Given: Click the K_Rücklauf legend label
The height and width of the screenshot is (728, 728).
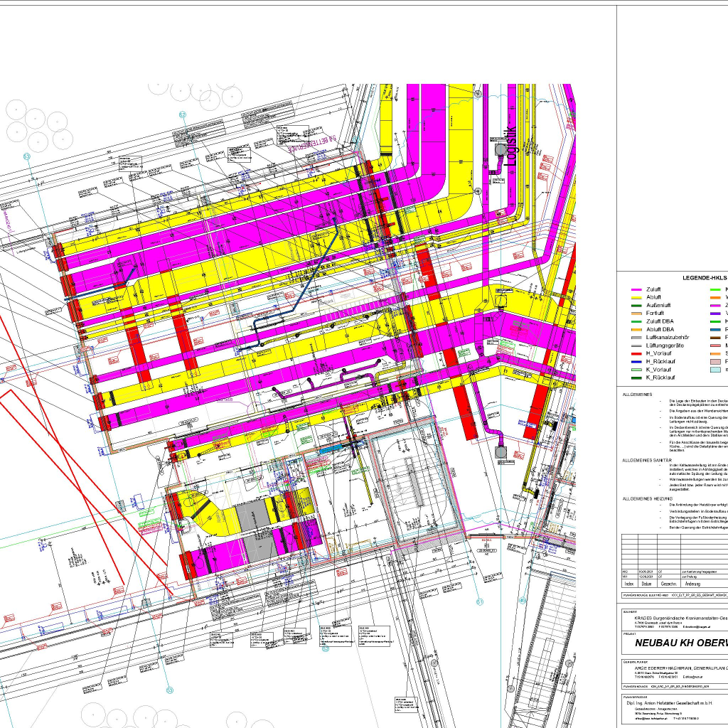Looking at the screenshot, I should (660, 378).
